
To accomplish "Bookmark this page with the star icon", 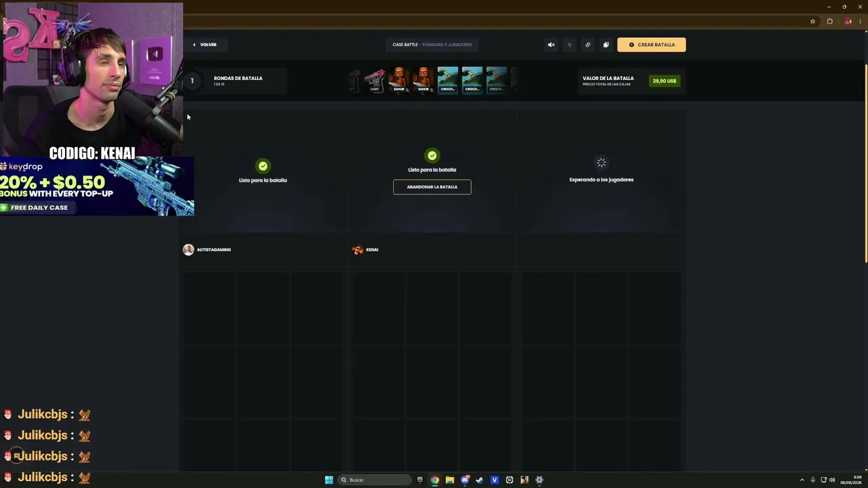I will (x=812, y=22).
